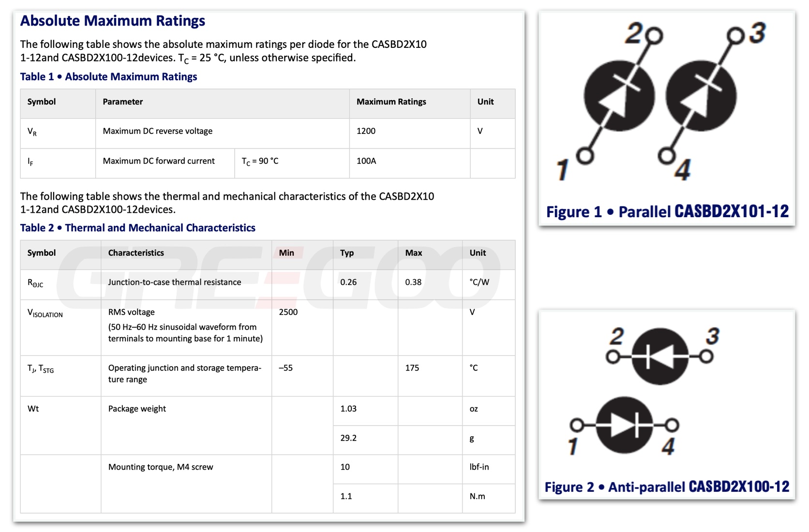The height and width of the screenshot is (532, 809).
Task: Click the °C/W unit cell
Action: click(489, 285)
